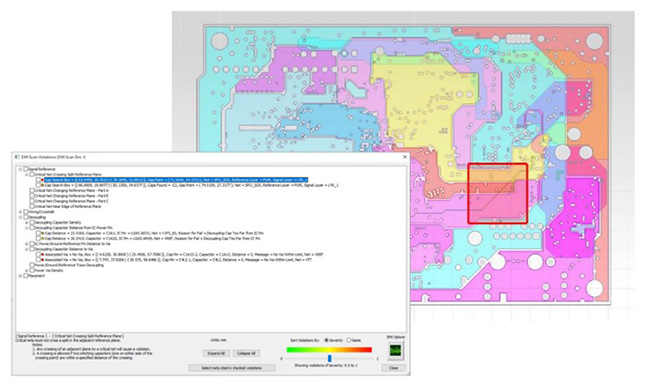Select Power/Ground Reference Trace Decoupling item
The height and width of the screenshot is (386, 650).
tap(69, 265)
